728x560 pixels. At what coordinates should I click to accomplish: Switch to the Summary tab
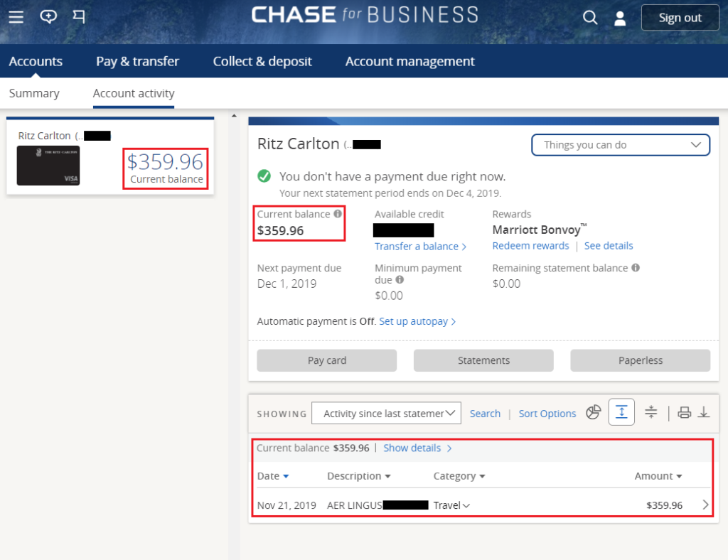[x=34, y=93]
